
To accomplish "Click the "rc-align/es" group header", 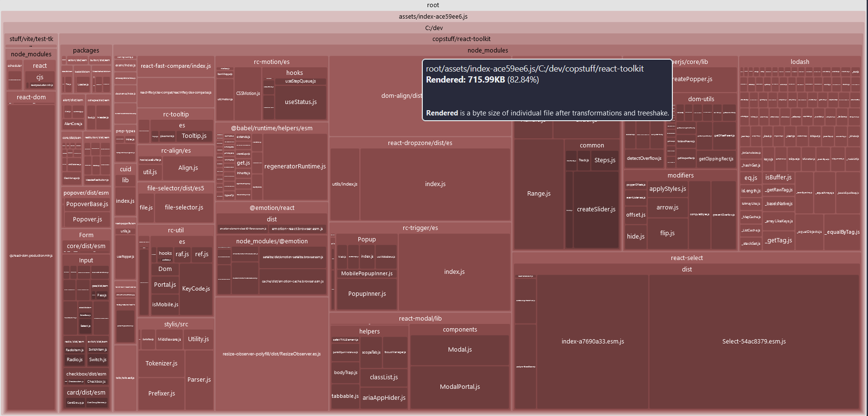I will pos(176,151).
